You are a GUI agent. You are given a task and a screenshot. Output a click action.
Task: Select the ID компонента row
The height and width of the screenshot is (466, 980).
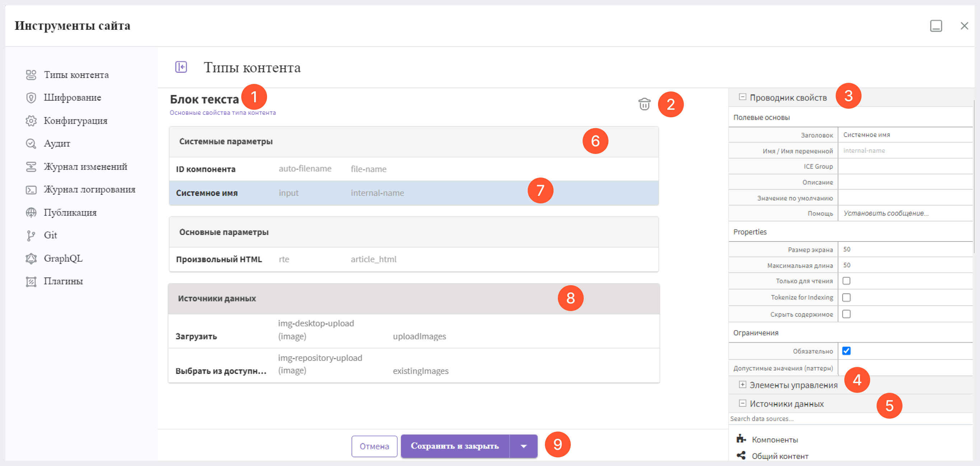click(x=414, y=169)
